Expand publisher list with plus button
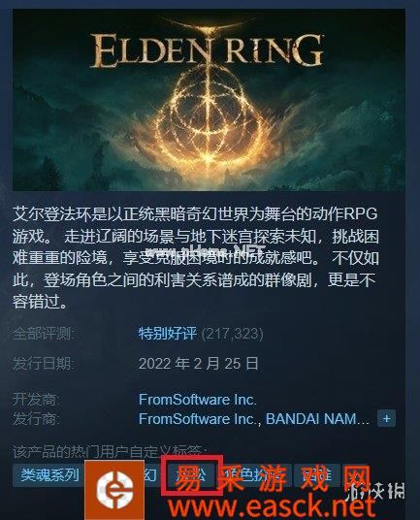 [386, 419]
